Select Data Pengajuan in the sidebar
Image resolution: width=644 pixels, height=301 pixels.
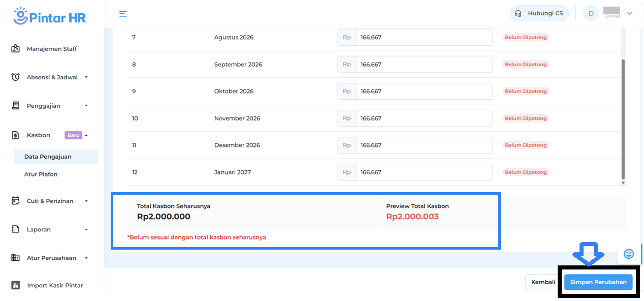click(x=48, y=157)
